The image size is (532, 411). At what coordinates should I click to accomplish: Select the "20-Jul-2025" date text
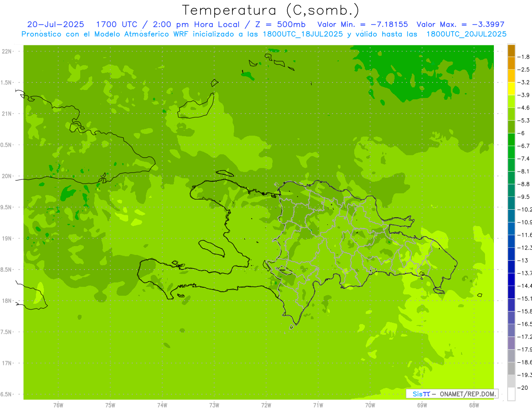55,24
